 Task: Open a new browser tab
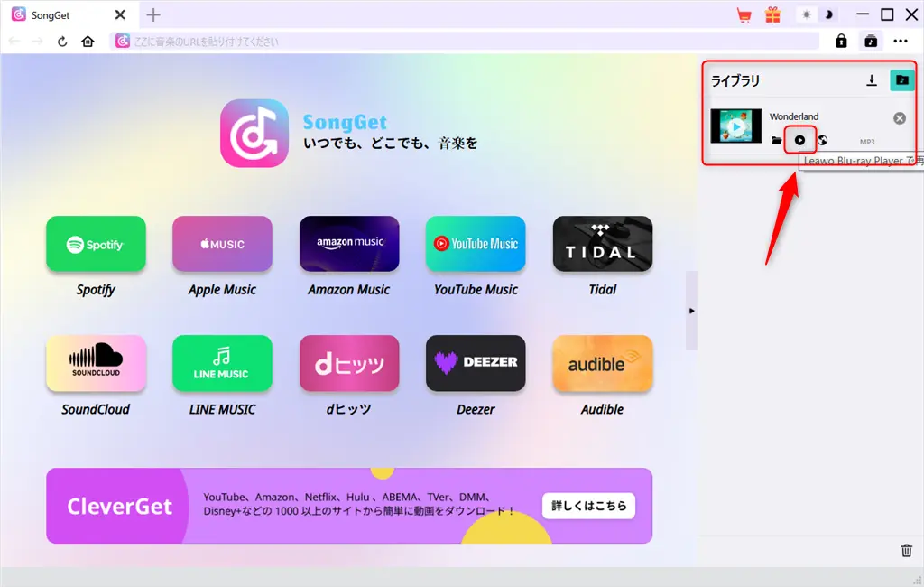pos(153,14)
